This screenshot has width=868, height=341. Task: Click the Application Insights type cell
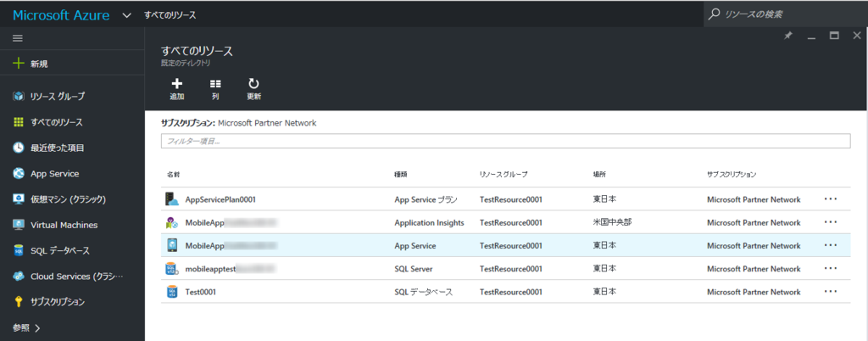point(429,222)
